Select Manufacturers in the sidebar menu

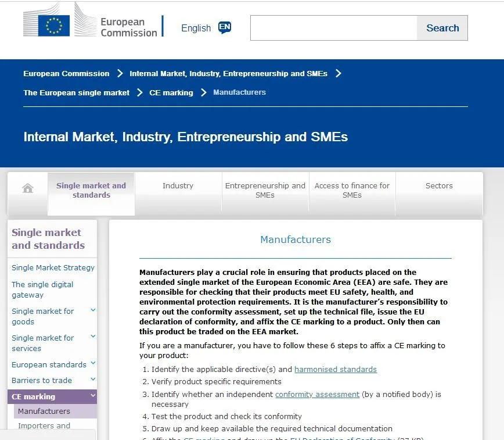click(44, 411)
